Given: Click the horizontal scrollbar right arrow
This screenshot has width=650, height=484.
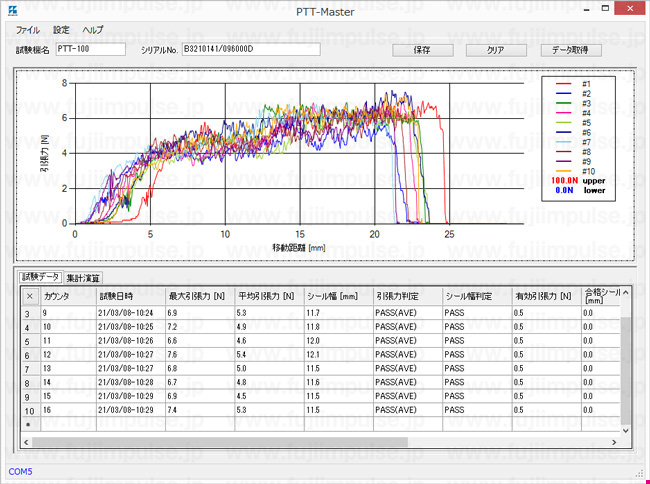Looking at the screenshot, I should click(x=613, y=441).
